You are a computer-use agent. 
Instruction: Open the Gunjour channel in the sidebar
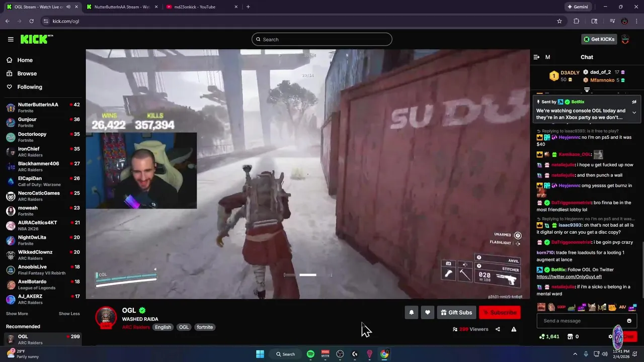pyautogui.click(x=43, y=122)
